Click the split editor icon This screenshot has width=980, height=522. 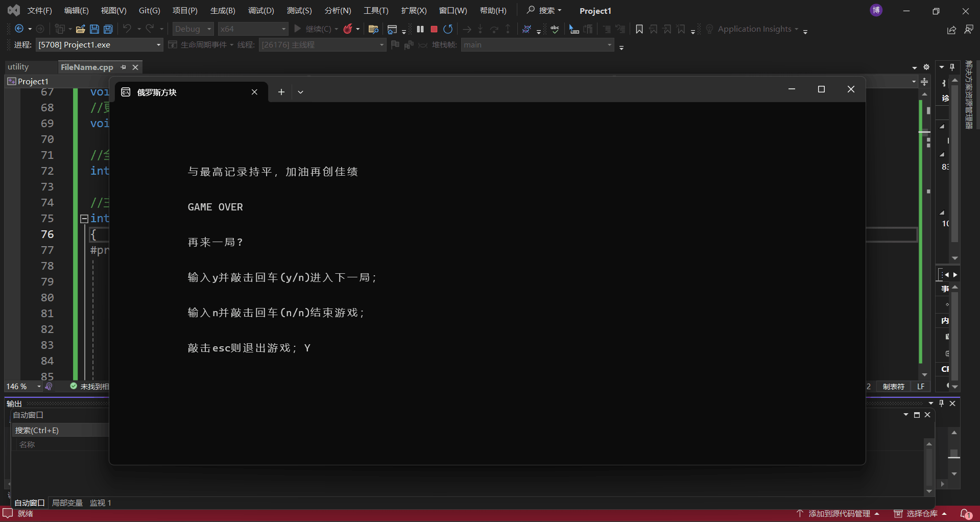pos(924,82)
